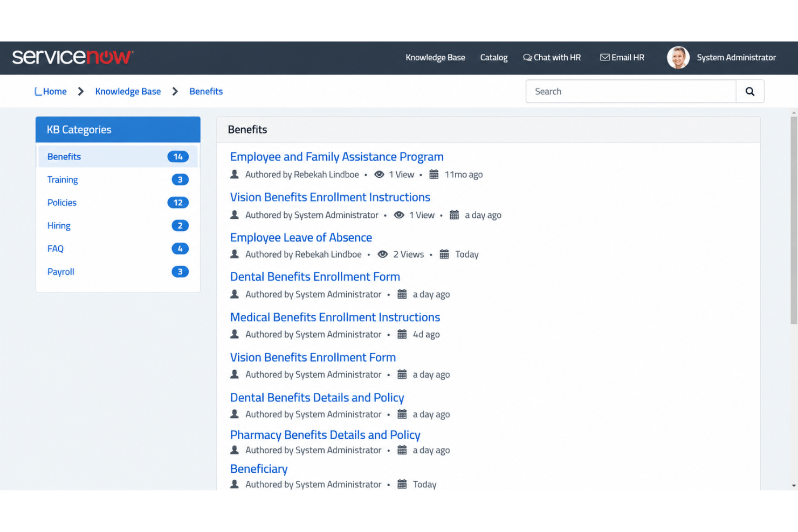Viewport: 798px width, 532px height.
Task: Click 'Authored by Rebekah Lindboe' under Employee Leave
Action: pyautogui.click(x=304, y=254)
